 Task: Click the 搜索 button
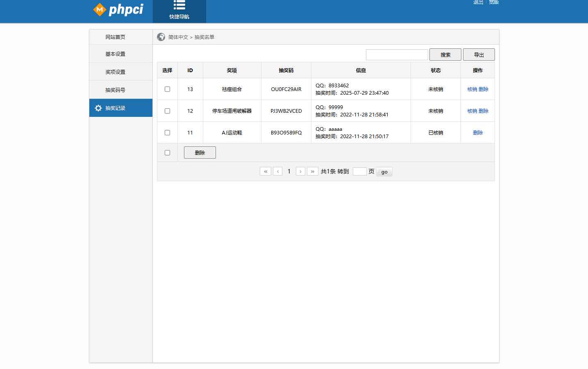pyautogui.click(x=445, y=54)
